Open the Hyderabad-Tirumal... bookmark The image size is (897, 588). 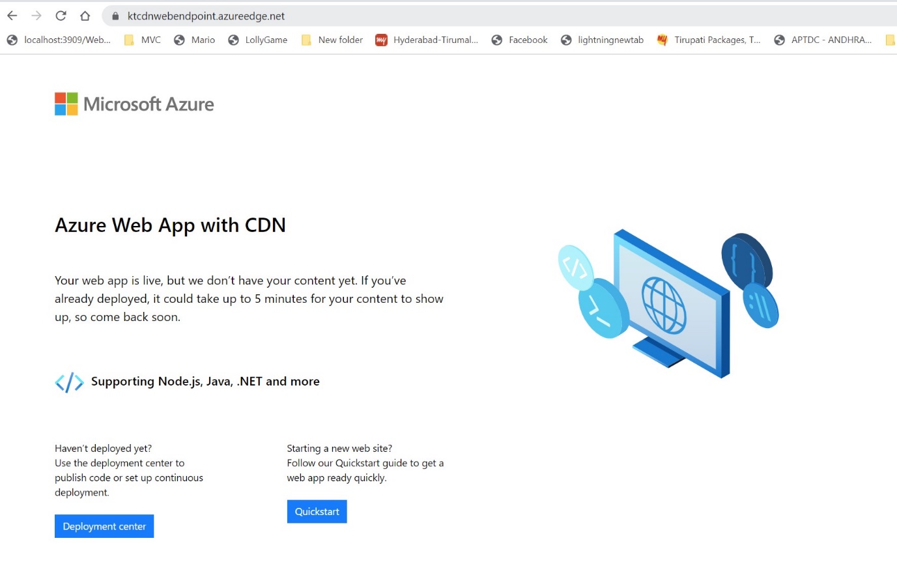(x=427, y=40)
